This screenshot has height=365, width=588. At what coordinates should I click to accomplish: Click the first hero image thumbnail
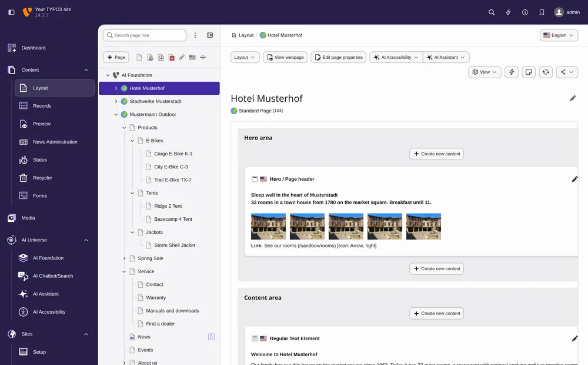(x=268, y=227)
